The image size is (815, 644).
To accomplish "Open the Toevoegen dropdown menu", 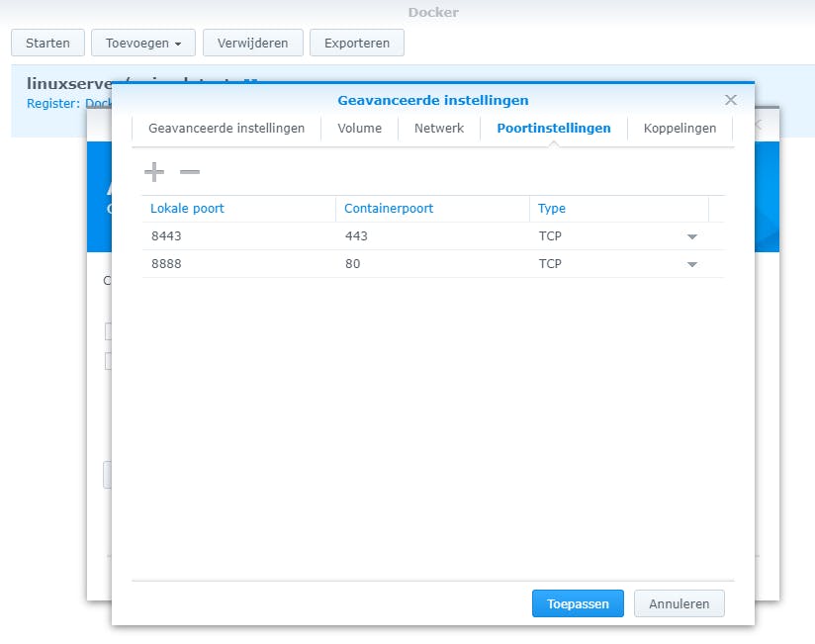I will [x=143, y=43].
